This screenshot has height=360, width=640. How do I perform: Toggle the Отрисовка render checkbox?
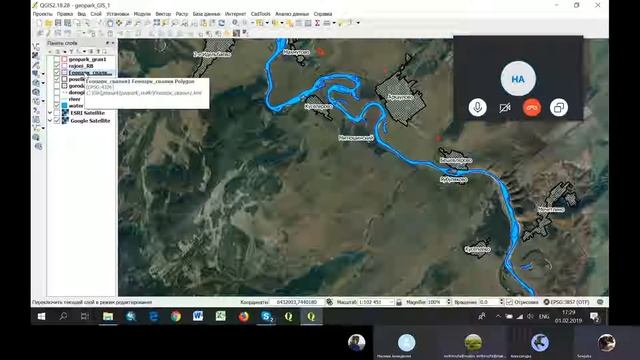coord(509,302)
